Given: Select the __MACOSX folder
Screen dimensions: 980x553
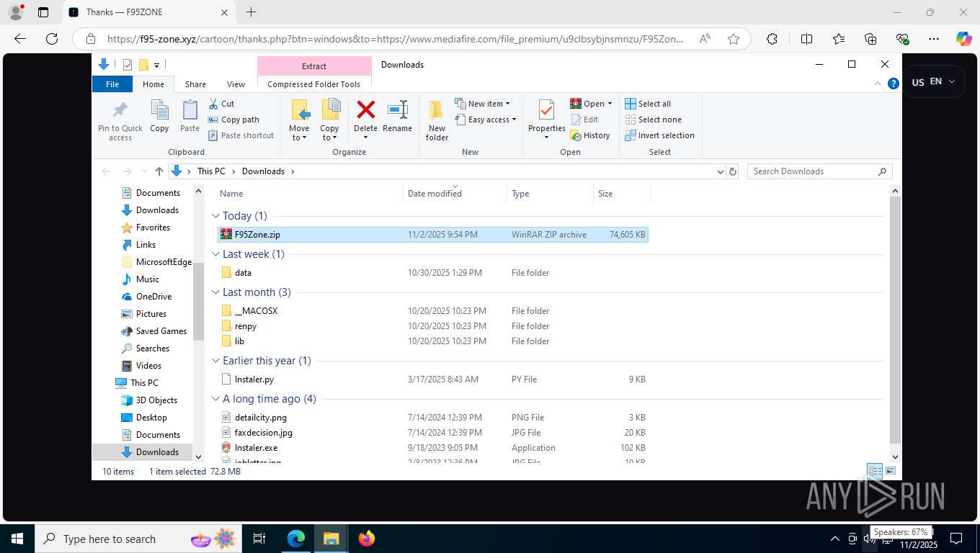Looking at the screenshot, I should [x=433, y=311].
